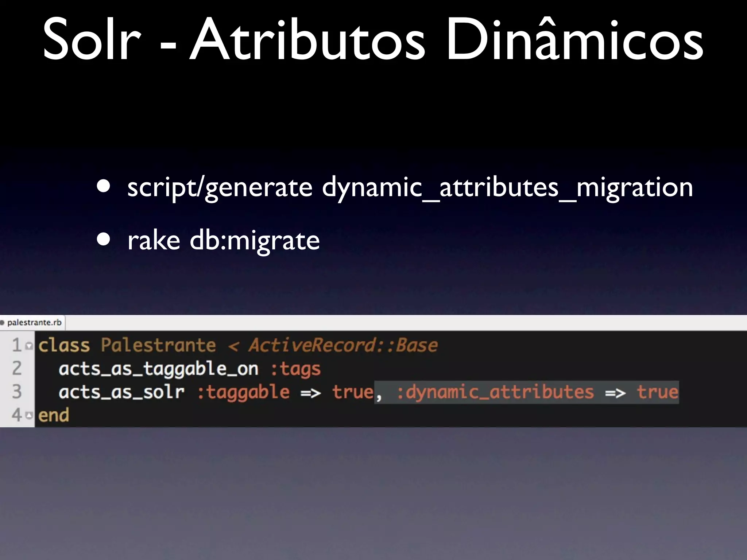Select line number 2 in the gutter
This screenshot has height=560, width=747.
17,368
